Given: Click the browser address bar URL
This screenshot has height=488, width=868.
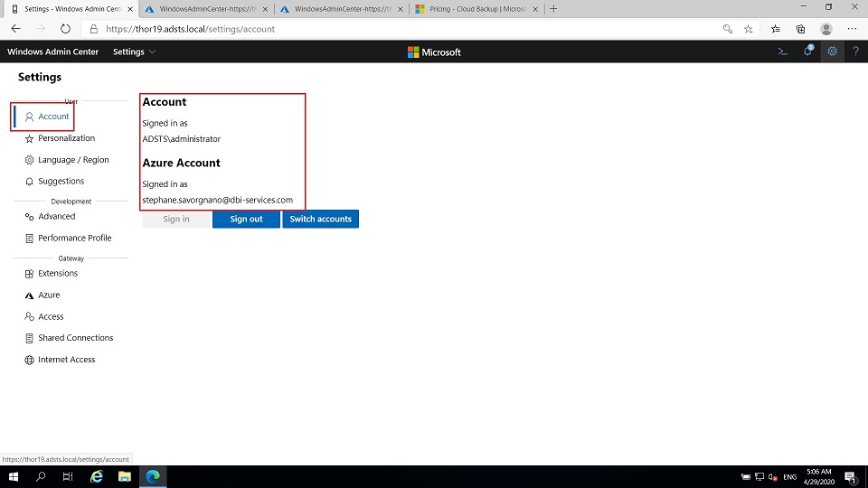Looking at the screenshot, I should (190, 29).
